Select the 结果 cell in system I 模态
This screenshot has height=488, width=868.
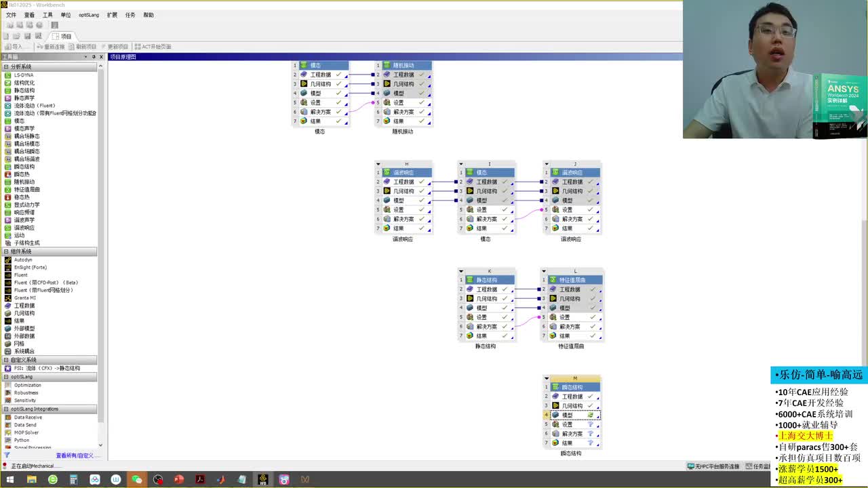click(490, 228)
